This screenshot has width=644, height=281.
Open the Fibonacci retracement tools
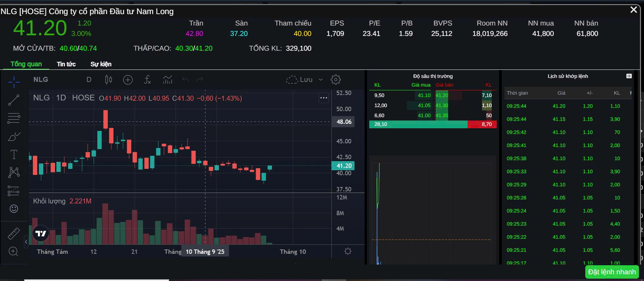coord(14,118)
